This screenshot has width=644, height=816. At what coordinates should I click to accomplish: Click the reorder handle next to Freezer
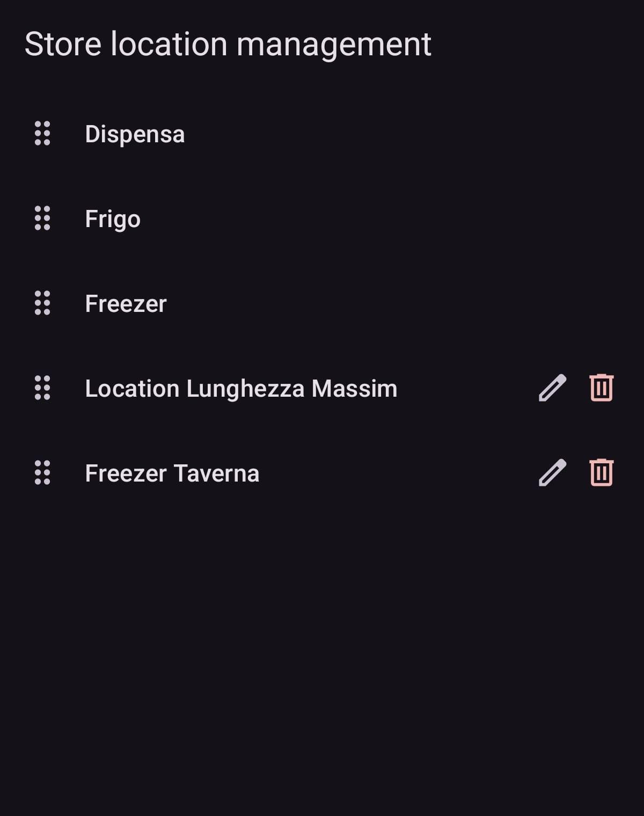click(x=42, y=303)
